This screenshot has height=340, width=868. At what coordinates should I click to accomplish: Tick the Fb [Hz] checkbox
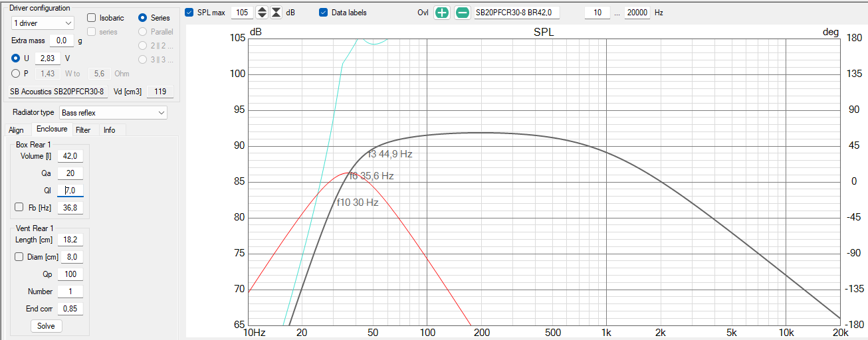pyautogui.click(x=19, y=208)
